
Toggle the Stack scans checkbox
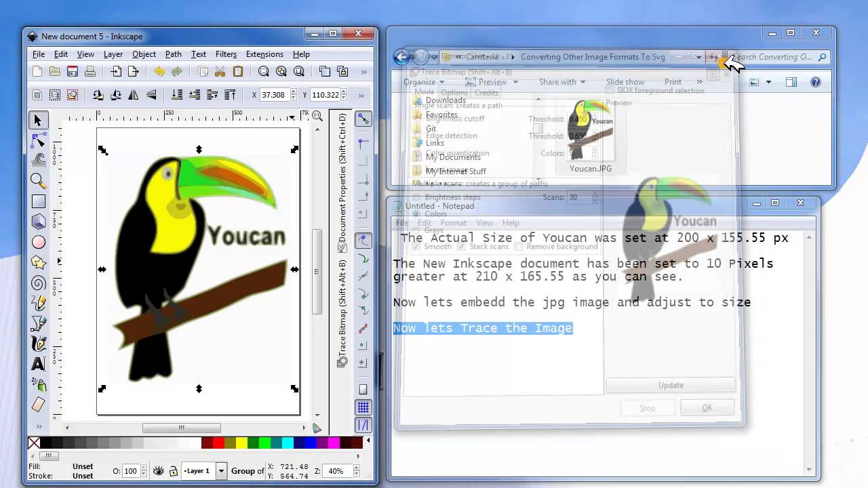pyautogui.click(x=462, y=247)
